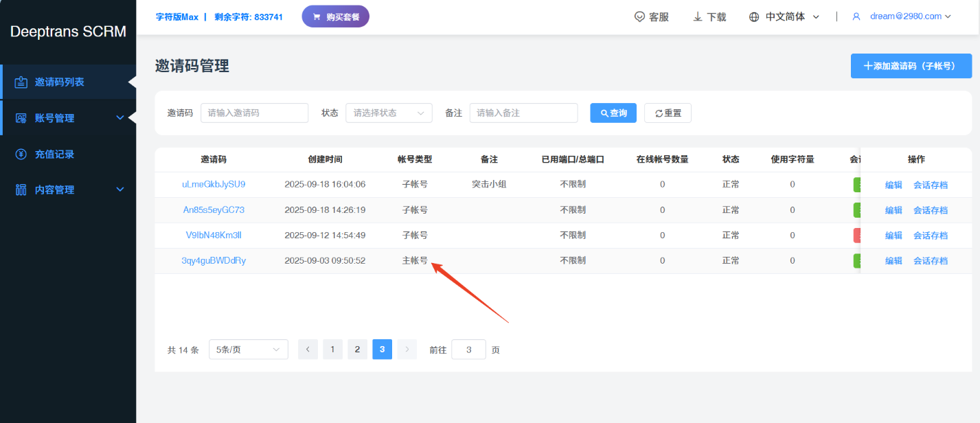Click the 添加邀请码 (子帐号) button

(911, 66)
